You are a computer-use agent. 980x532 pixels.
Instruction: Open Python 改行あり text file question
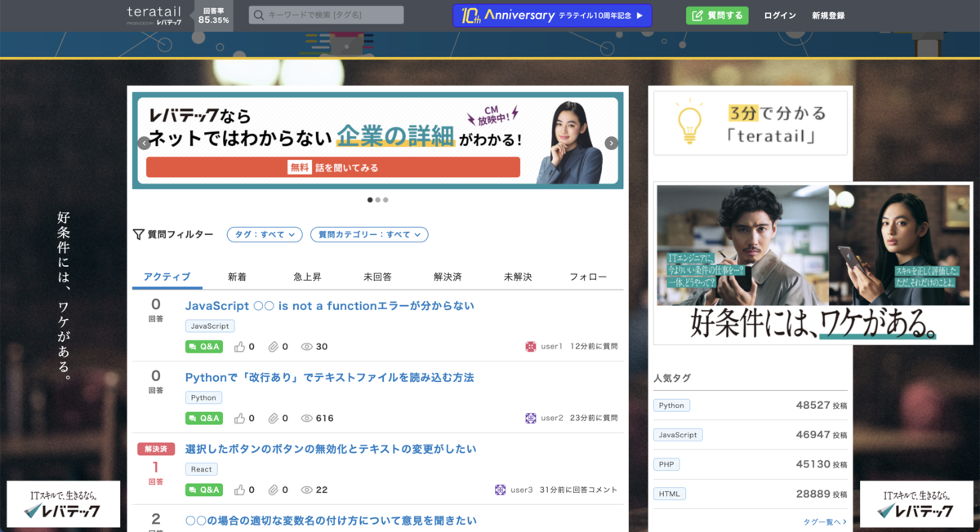330,378
